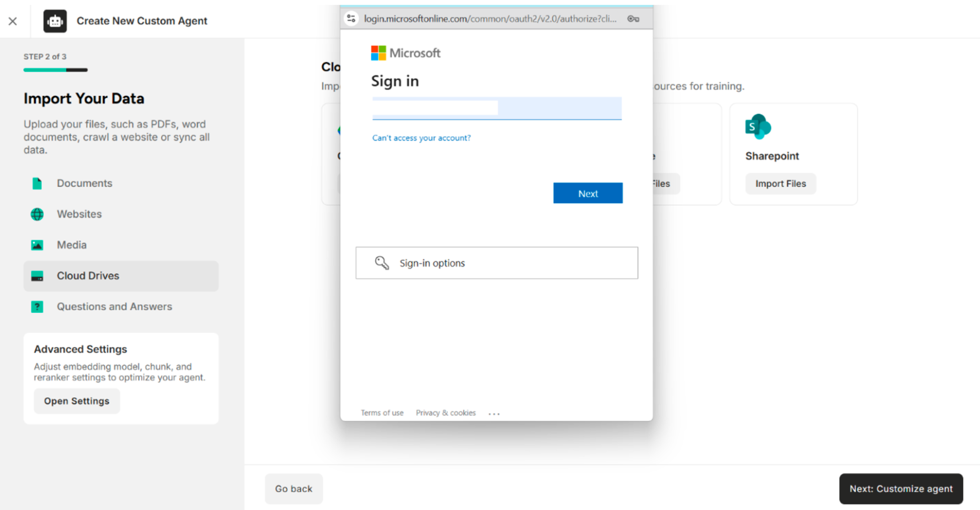
Task: Click the key icon in popup address bar
Action: coord(633,19)
